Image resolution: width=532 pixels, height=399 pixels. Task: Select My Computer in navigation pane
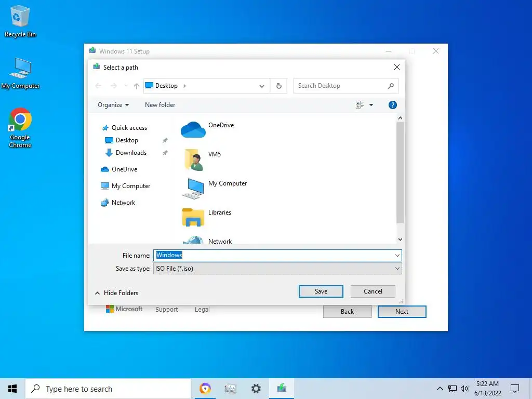point(126,186)
